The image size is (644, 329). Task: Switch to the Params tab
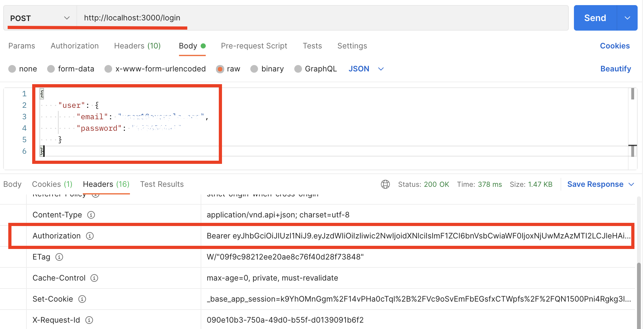click(x=22, y=46)
